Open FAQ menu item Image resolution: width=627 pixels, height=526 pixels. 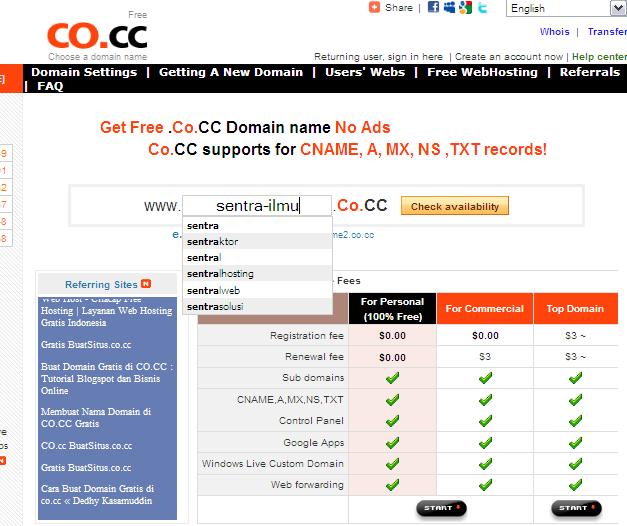click(x=50, y=86)
